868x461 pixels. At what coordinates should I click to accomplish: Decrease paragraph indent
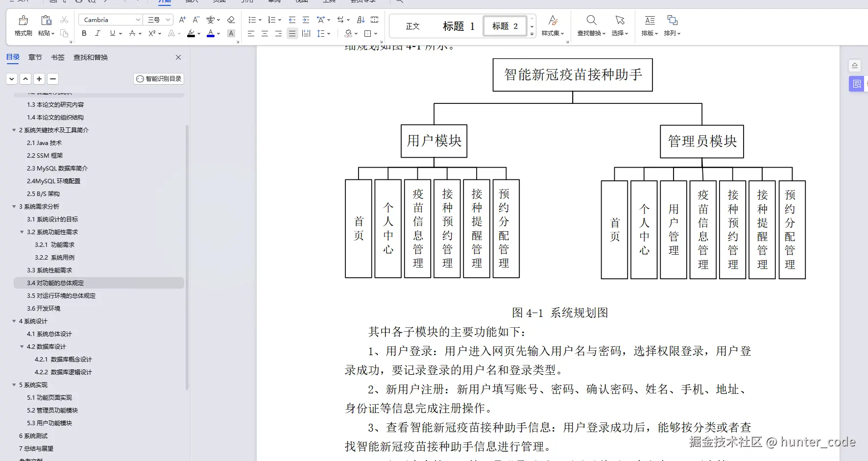pos(292,20)
